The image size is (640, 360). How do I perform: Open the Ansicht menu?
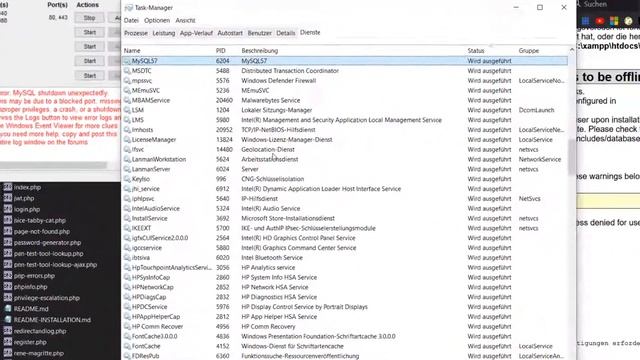pos(185,20)
